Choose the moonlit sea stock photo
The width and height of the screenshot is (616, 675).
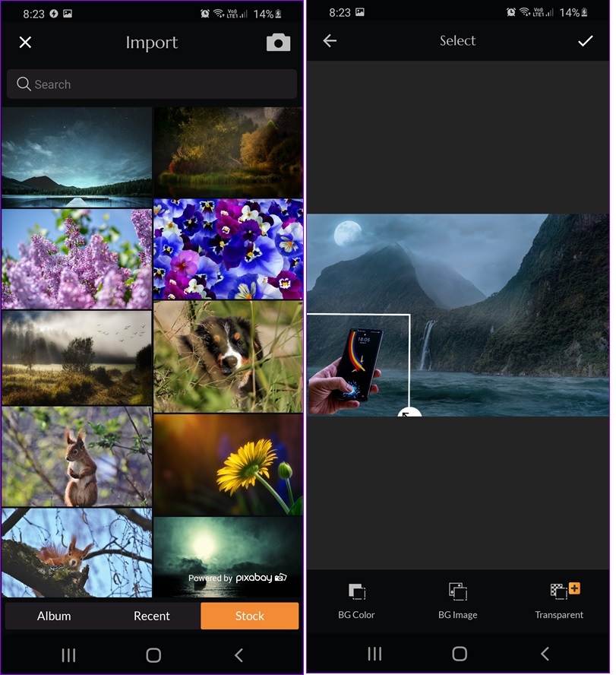click(229, 557)
